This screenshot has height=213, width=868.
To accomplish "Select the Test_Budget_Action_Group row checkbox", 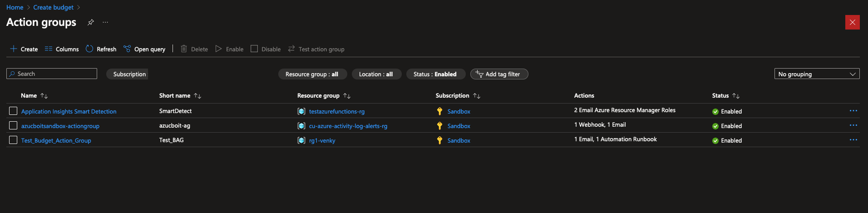I will click(13, 140).
